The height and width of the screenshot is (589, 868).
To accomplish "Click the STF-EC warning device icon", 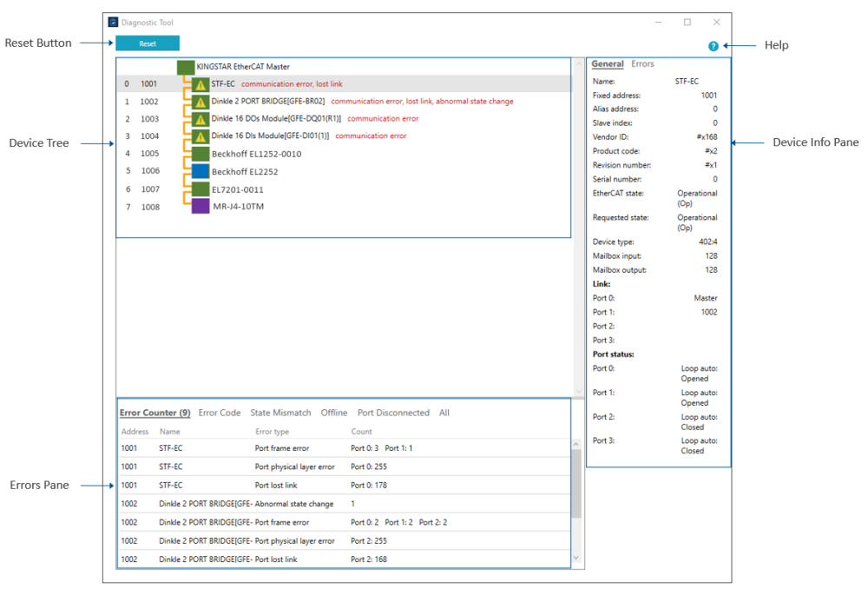I will 201,84.
